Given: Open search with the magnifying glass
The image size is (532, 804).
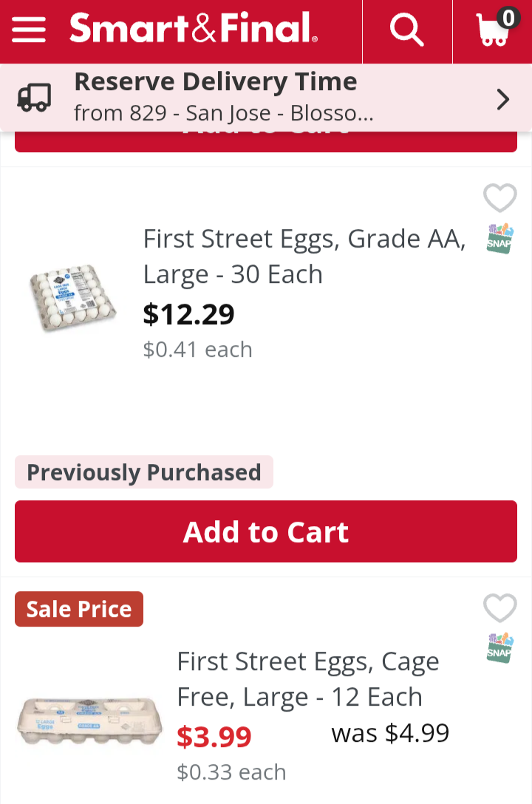Looking at the screenshot, I should pyautogui.click(x=407, y=30).
